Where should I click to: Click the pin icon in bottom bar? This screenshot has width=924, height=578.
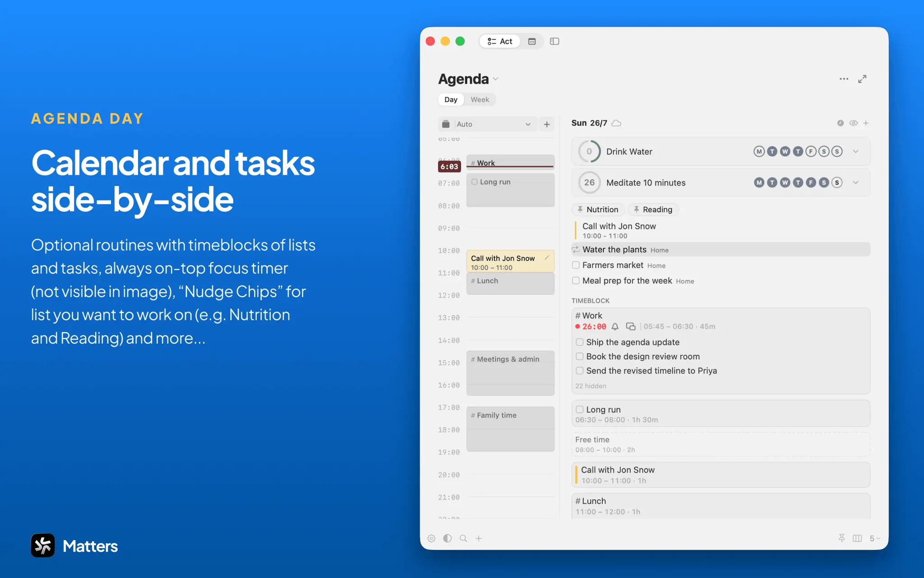pyautogui.click(x=842, y=538)
